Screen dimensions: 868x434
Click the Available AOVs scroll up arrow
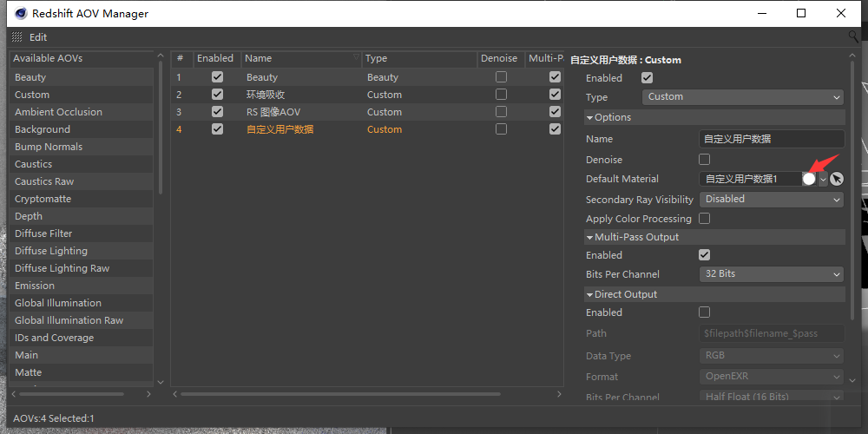click(161, 56)
